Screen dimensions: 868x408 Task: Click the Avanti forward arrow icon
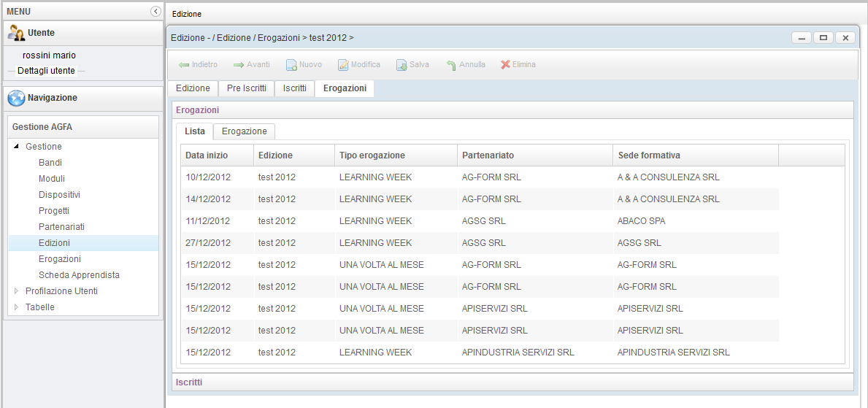(239, 65)
